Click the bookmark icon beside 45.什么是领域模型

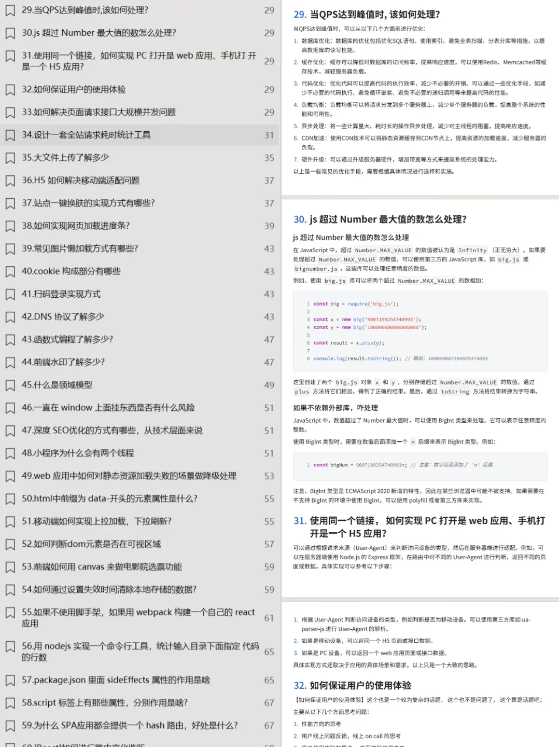(10, 385)
